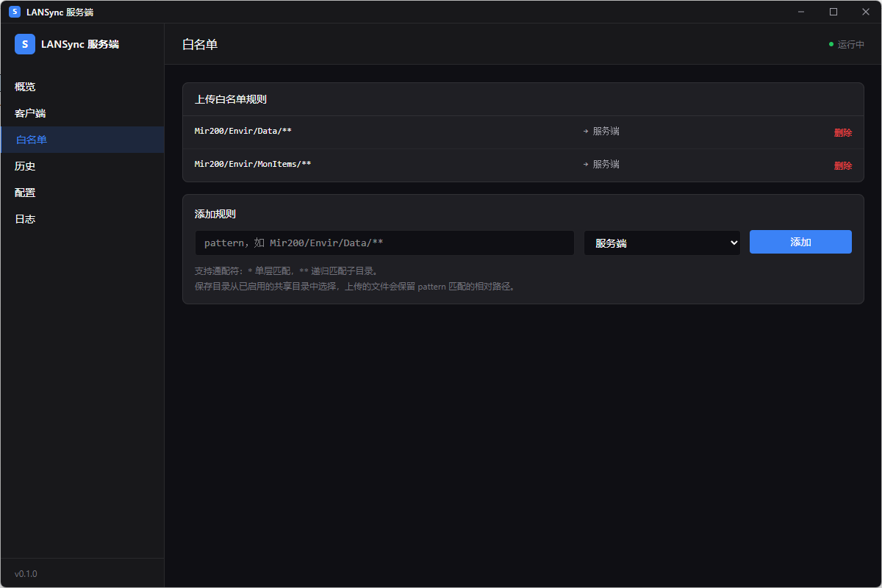Go to the 客户端 section
Image resolution: width=882 pixels, height=588 pixels.
82,113
